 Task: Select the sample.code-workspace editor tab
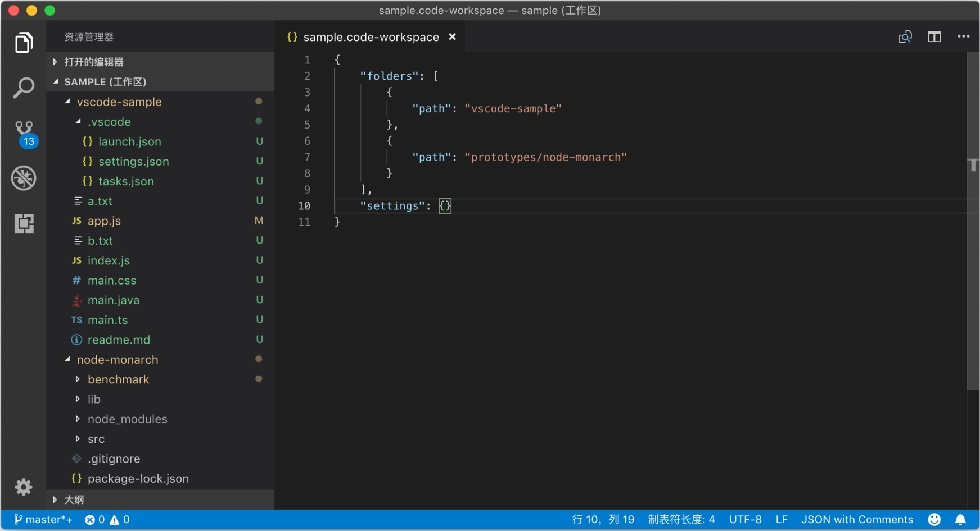370,37
